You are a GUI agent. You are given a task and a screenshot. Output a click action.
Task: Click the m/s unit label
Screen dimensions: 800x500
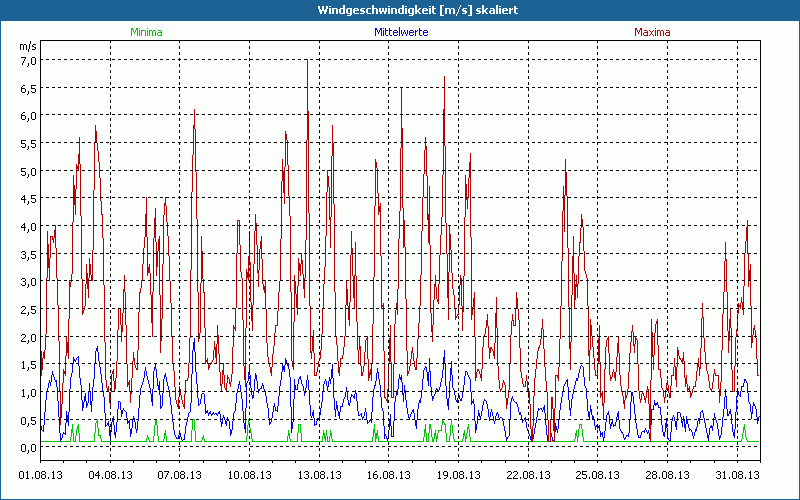point(27,46)
